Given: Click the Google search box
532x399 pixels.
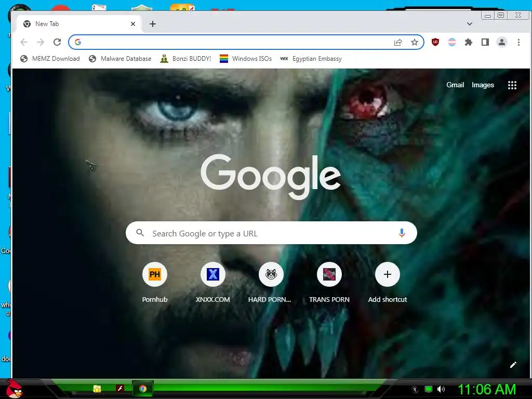Looking at the screenshot, I should pyautogui.click(x=271, y=233).
